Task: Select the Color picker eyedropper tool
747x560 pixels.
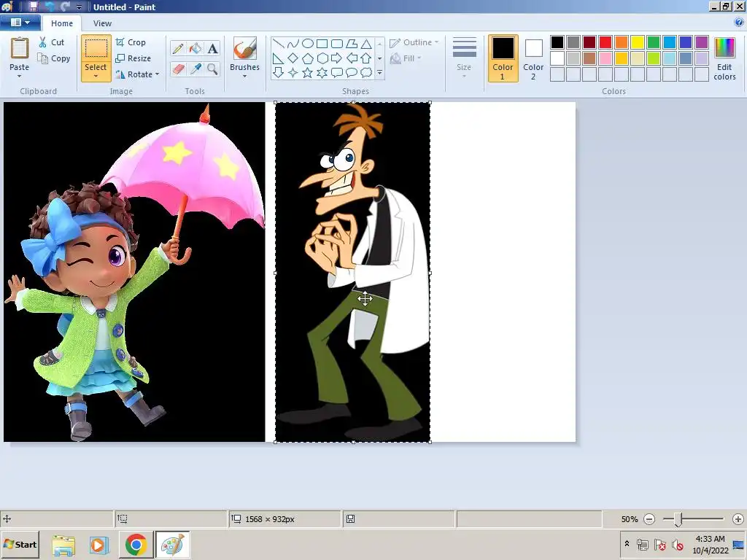Action: click(196, 69)
